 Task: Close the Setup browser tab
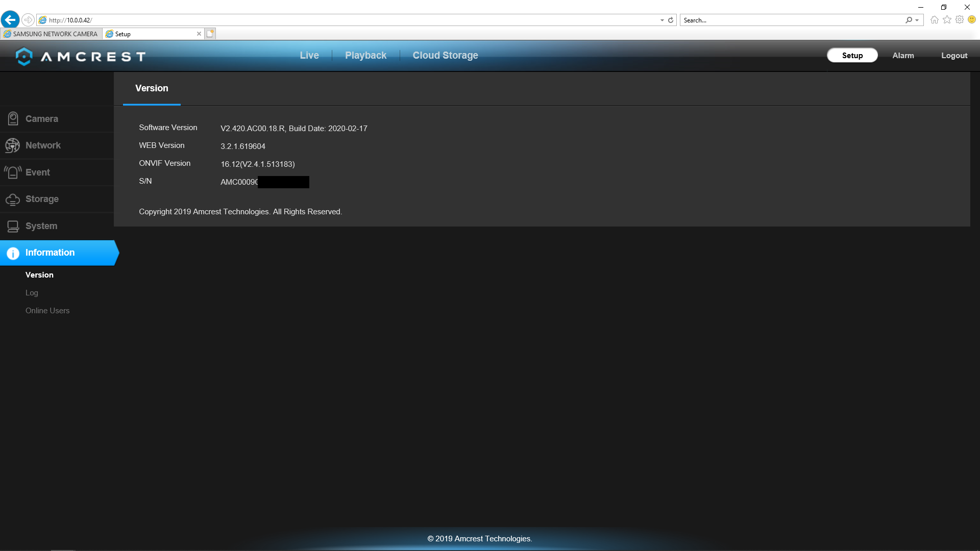tap(199, 34)
